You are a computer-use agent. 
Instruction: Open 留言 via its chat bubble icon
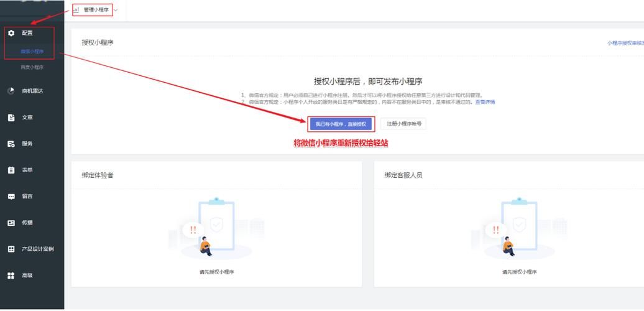tap(11, 197)
